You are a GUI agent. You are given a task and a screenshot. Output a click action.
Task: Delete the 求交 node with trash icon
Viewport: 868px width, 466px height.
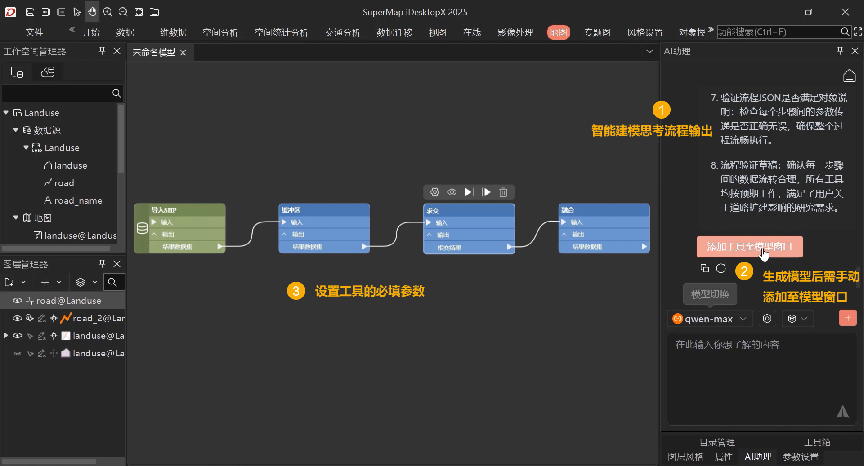pyautogui.click(x=503, y=192)
